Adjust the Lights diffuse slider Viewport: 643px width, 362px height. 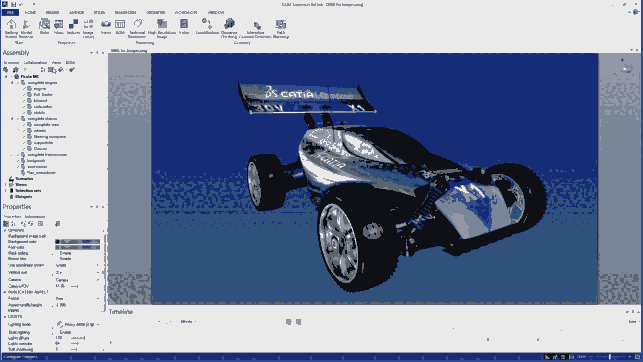(78, 338)
